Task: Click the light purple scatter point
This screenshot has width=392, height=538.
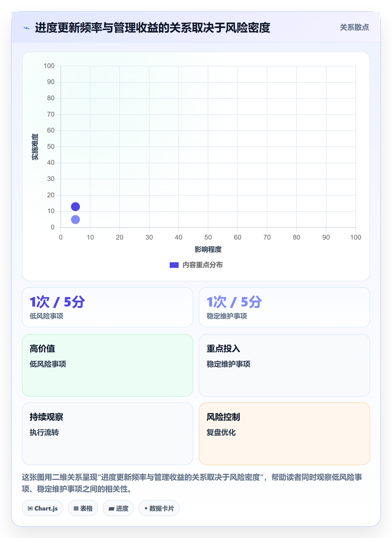Action: [x=75, y=220]
